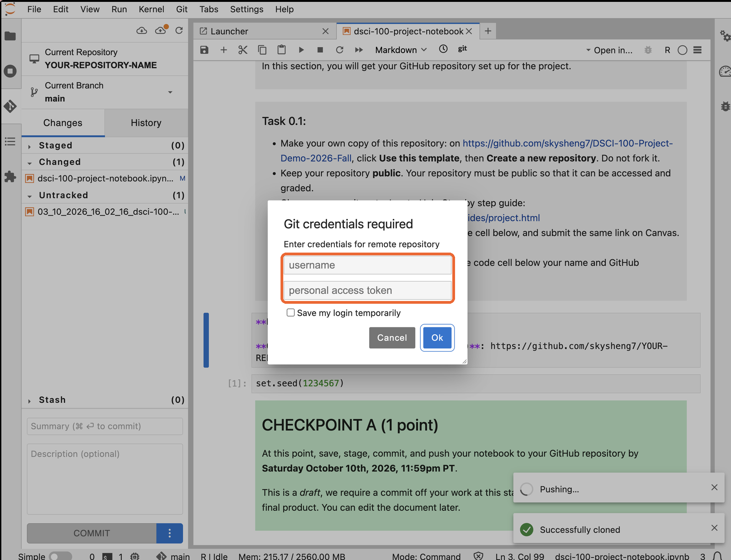731x560 pixels.
Task: Open the Current Branch main dropdown
Action: point(105,92)
